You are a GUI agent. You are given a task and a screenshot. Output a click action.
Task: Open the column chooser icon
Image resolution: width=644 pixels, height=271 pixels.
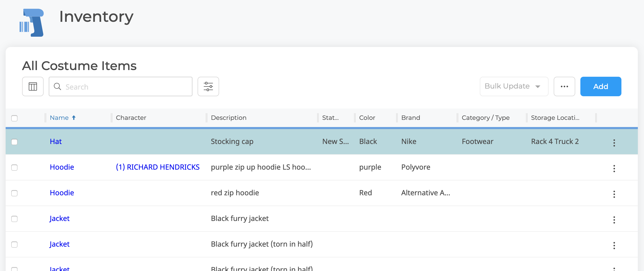pos(33,86)
